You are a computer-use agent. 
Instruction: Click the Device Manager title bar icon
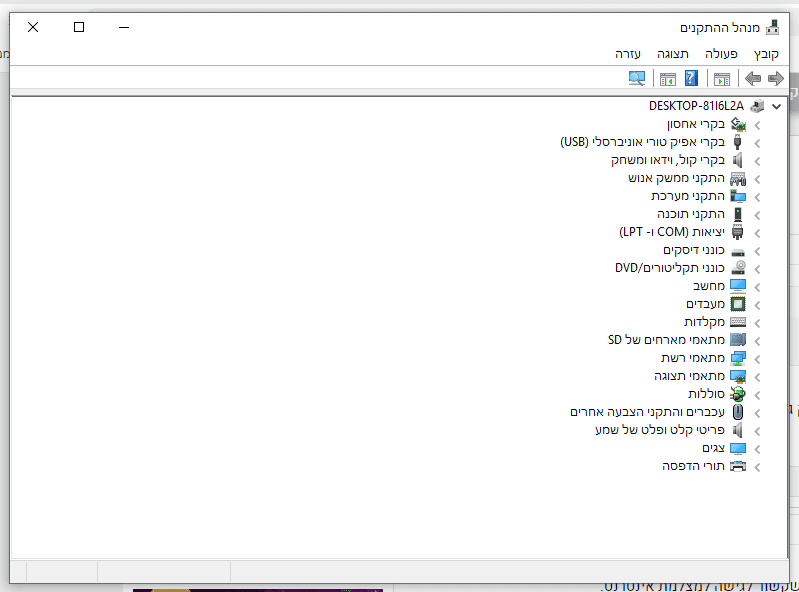[773, 27]
